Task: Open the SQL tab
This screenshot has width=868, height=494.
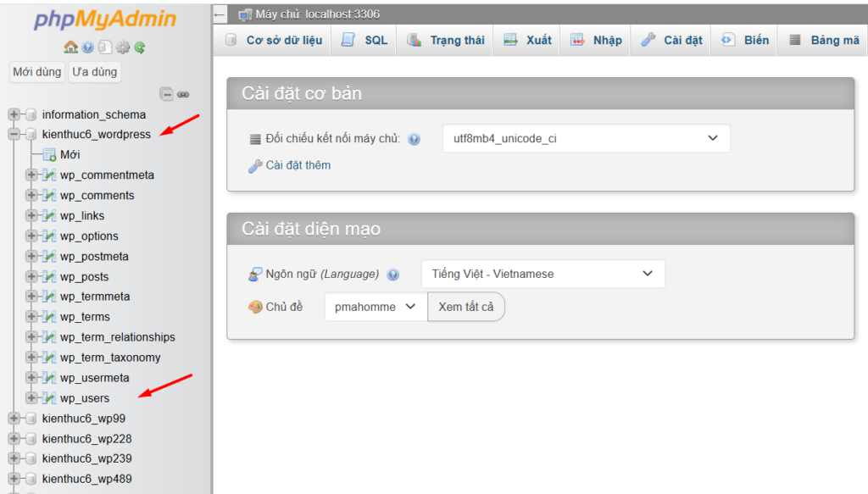Action: pyautogui.click(x=364, y=41)
